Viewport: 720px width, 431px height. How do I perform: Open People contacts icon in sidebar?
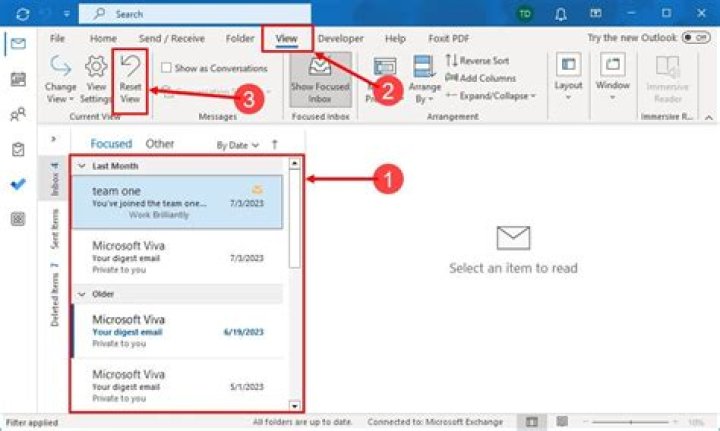pyautogui.click(x=17, y=114)
